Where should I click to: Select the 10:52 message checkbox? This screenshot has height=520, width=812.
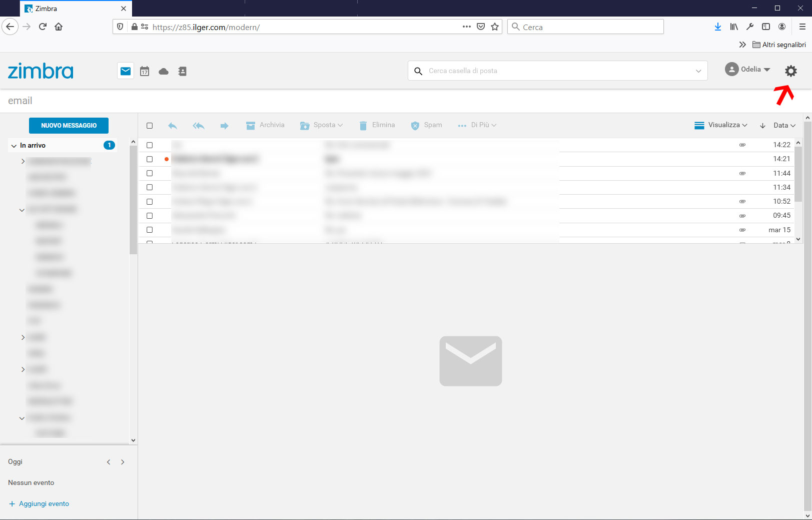[x=150, y=202]
